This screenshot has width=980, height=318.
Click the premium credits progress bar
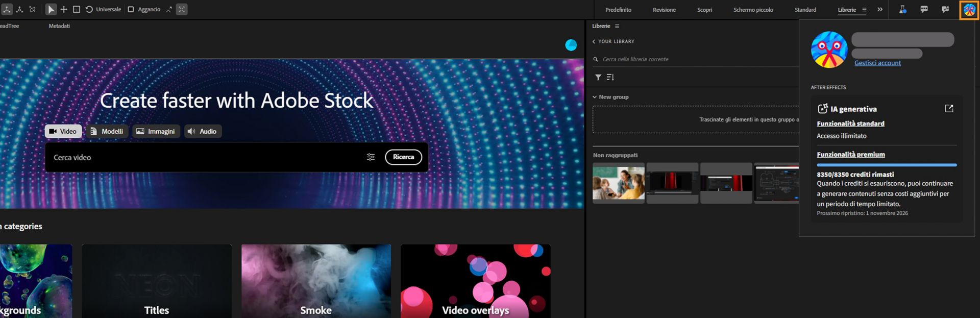pos(887,165)
